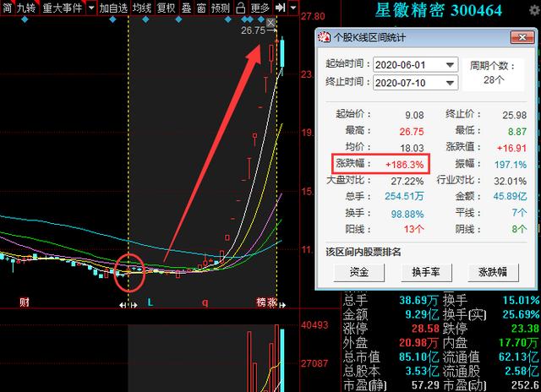Click the 复权 toolbar button
Screen dimensions: 541x392
[166, 8]
